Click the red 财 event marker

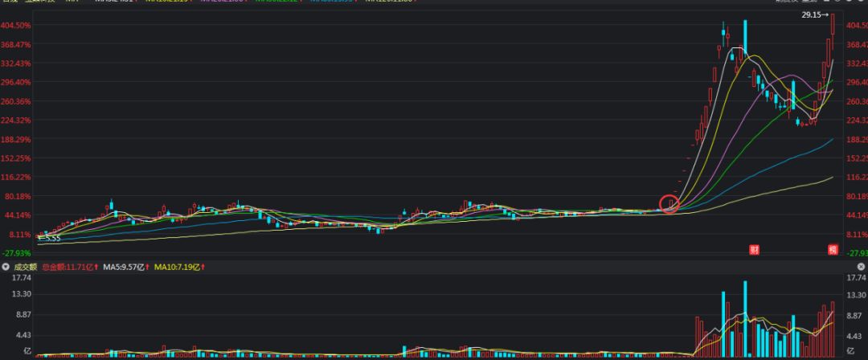[753, 250]
